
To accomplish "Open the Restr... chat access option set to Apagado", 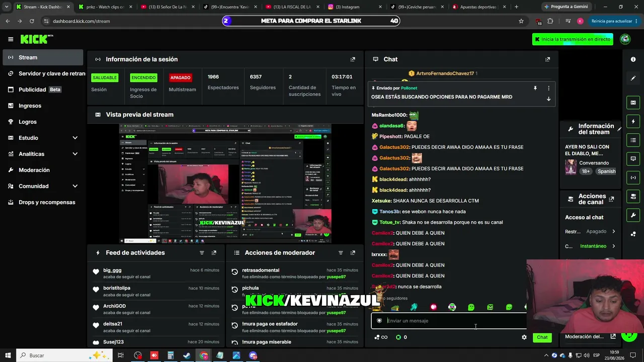I will [x=590, y=232].
